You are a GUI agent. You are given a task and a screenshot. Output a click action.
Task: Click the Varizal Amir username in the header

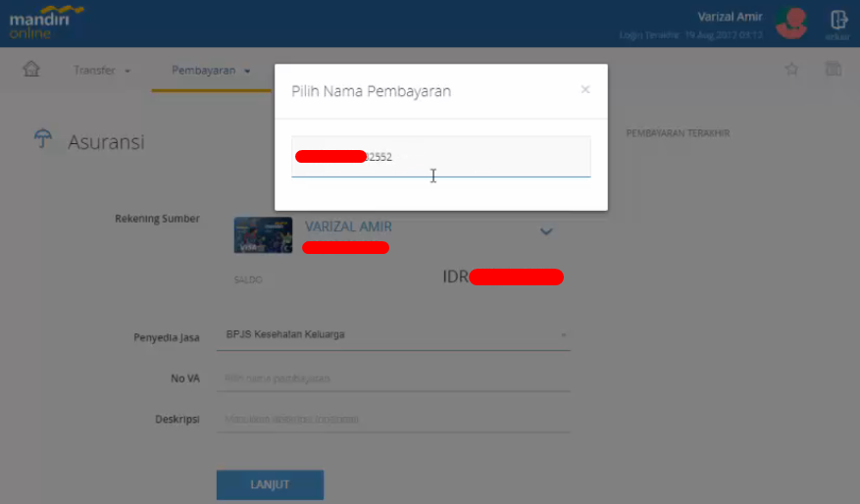(730, 17)
